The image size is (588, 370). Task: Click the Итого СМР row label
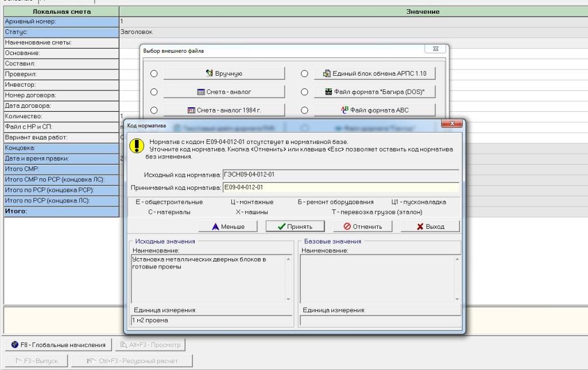click(x=61, y=169)
